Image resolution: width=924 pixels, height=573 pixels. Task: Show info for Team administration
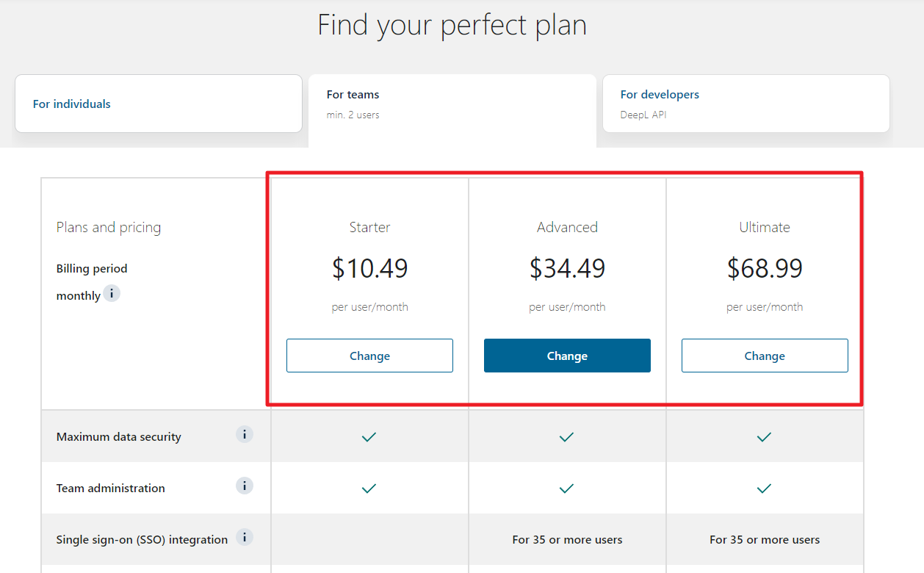pos(245,486)
